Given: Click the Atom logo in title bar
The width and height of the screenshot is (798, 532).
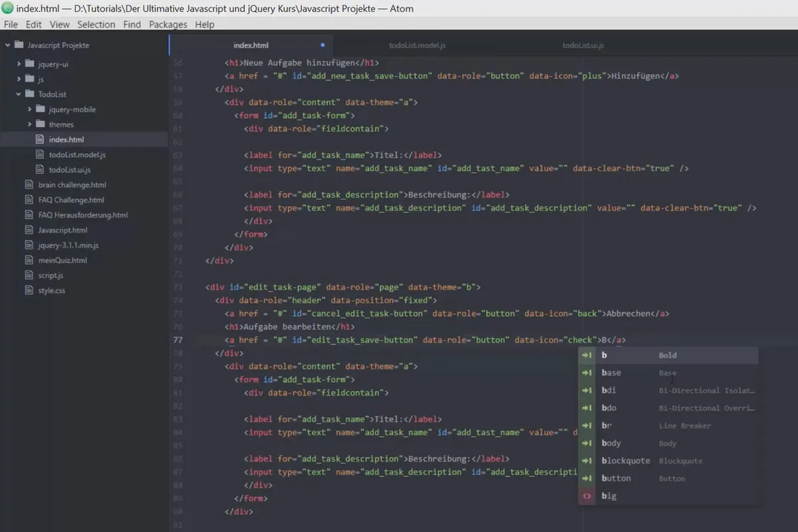Looking at the screenshot, I should click(x=7, y=9).
